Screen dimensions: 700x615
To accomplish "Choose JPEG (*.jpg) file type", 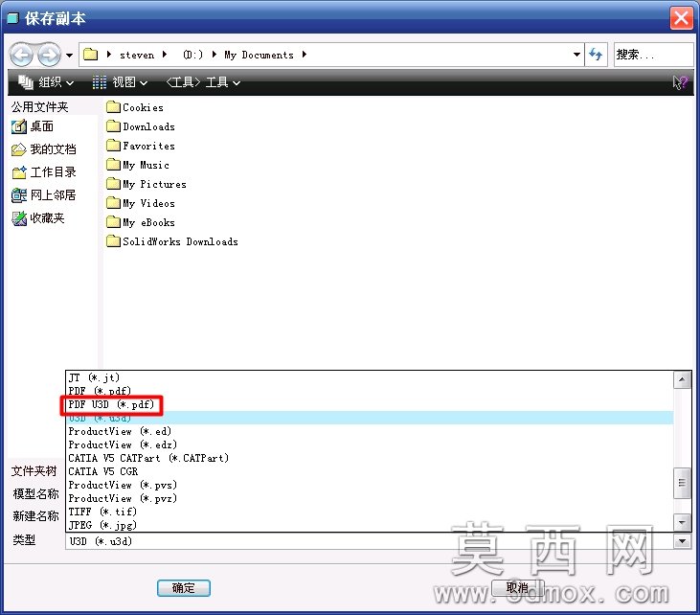I will click(370, 525).
